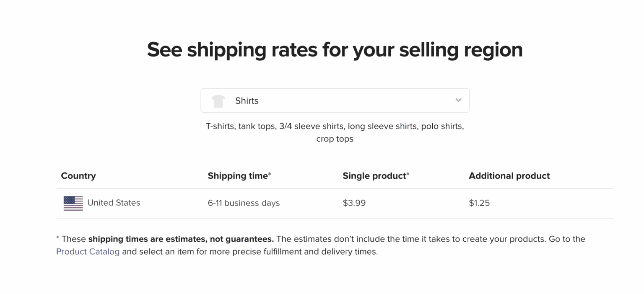Click the $1.25 additional product price

(479, 203)
